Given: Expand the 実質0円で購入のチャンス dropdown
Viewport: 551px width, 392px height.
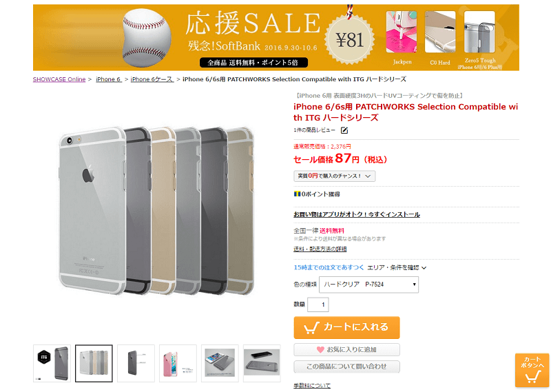Looking at the screenshot, I should (335, 176).
